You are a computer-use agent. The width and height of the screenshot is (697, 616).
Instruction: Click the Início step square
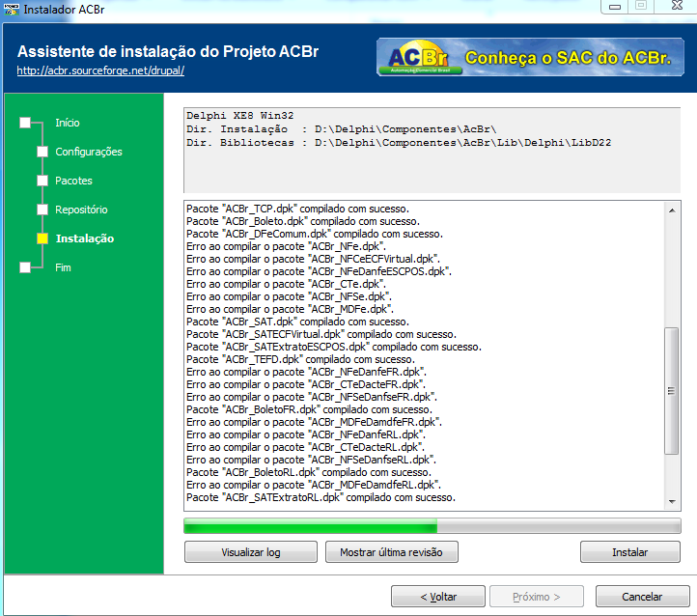pyautogui.click(x=25, y=123)
